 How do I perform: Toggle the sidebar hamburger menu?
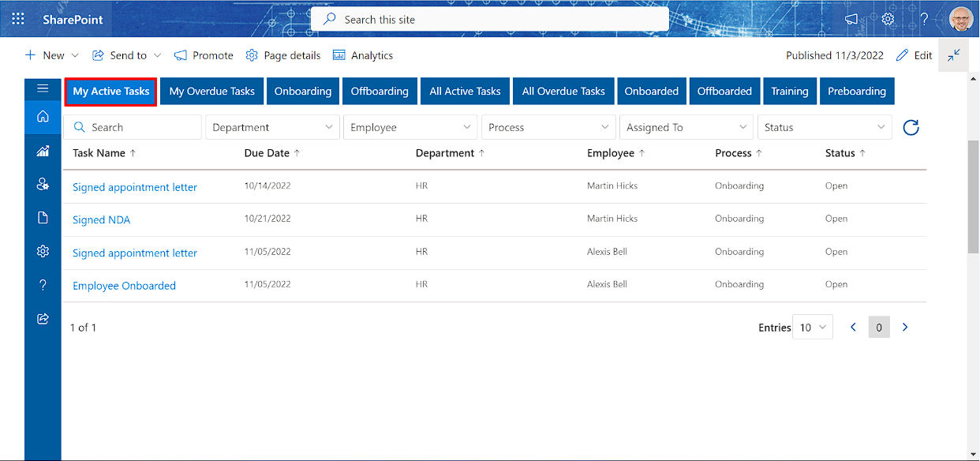[42, 88]
